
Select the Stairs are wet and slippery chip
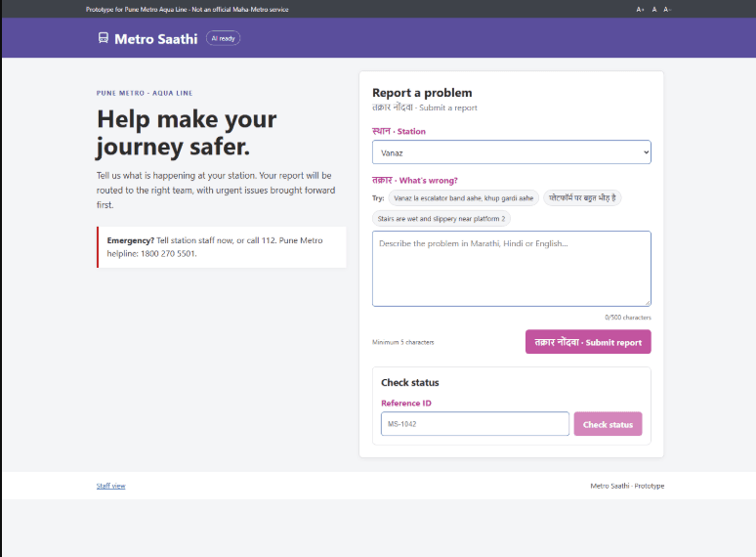(x=441, y=219)
